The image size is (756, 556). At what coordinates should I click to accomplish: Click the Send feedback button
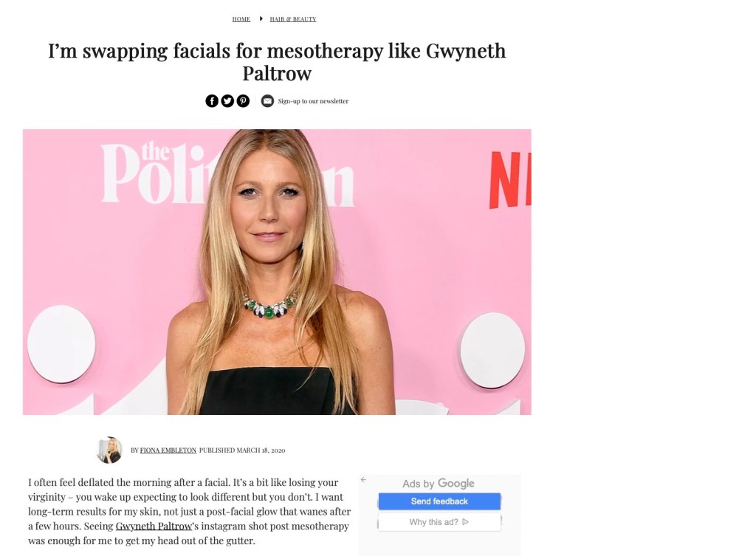coord(439,501)
